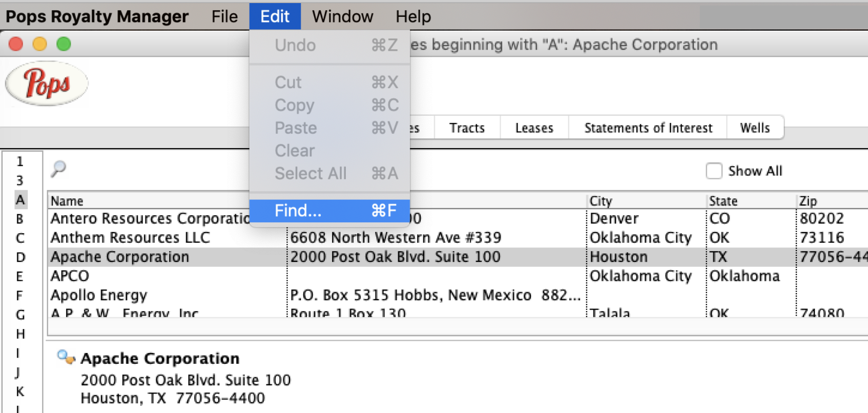This screenshot has width=868, height=413.
Task: Click the Cut menu item
Action: (x=329, y=82)
